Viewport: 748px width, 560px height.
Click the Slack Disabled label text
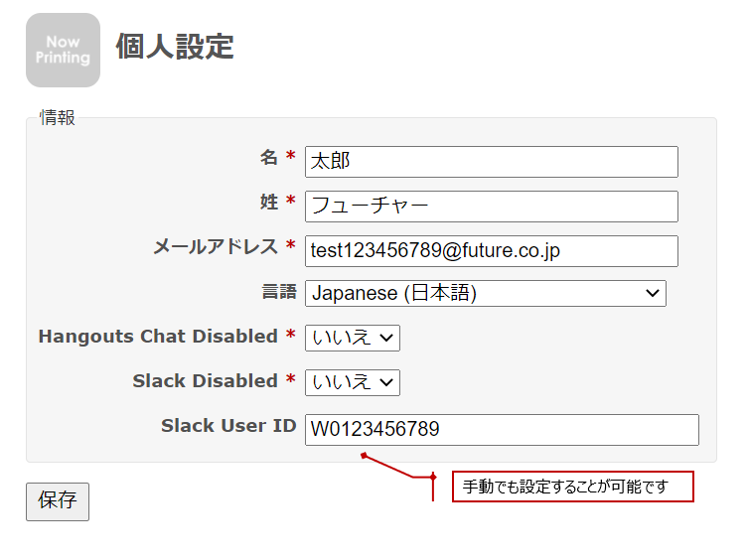point(205,380)
